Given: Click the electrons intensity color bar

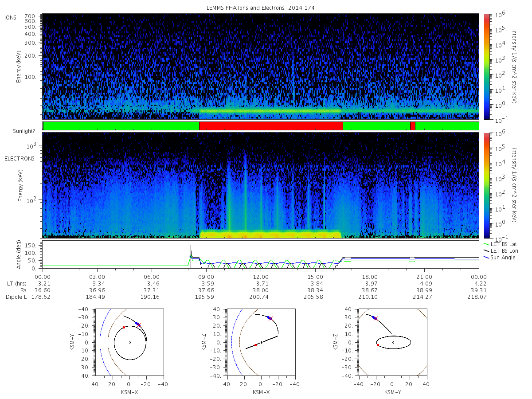Looking at the screenshot, I should (x=486, y=185).
